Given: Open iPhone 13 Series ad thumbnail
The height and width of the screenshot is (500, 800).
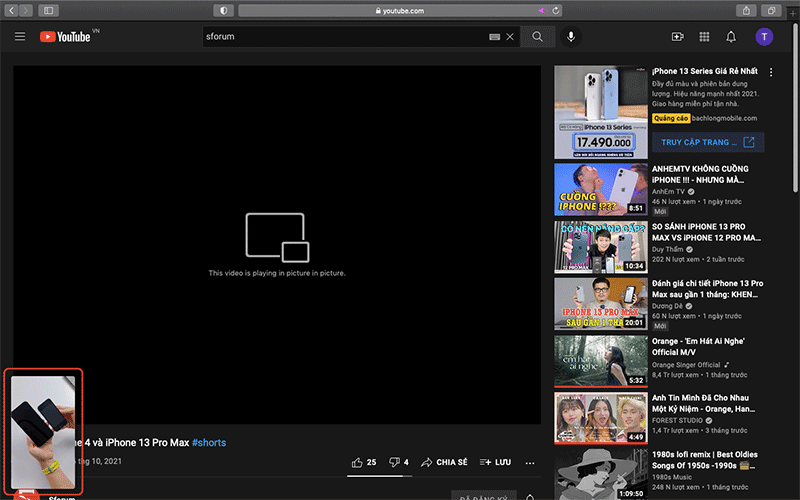Looking at the screenshot, I should coord(601,112).
